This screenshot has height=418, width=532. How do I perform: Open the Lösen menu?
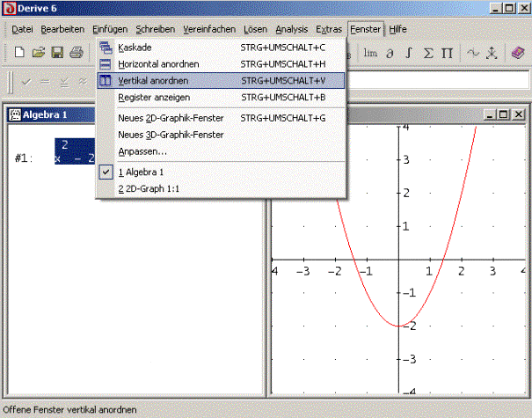pyautogui.click(x=256, y=30)
